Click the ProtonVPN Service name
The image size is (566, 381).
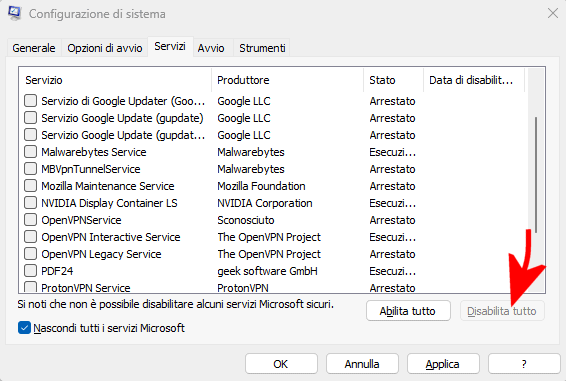click(x=86, y=288)
